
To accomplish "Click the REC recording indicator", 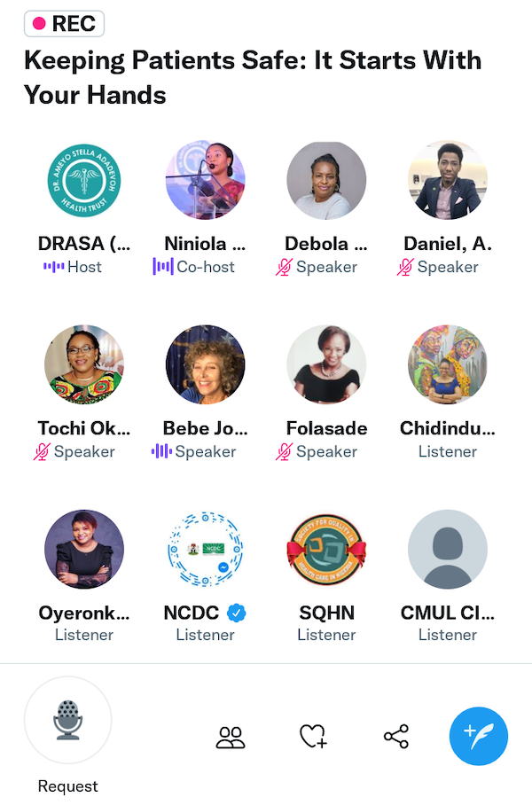I will click(64, 24).
